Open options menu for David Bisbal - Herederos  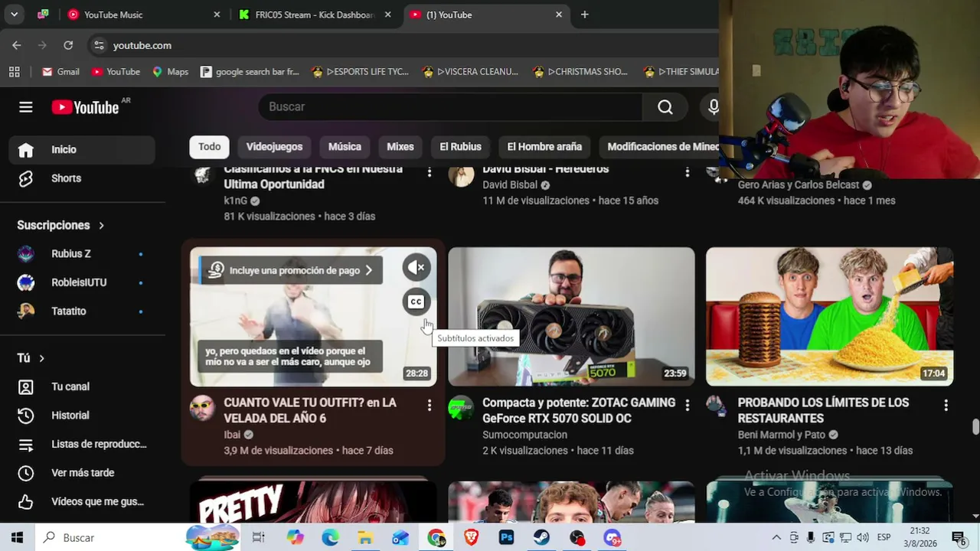(x=687, y=171)
